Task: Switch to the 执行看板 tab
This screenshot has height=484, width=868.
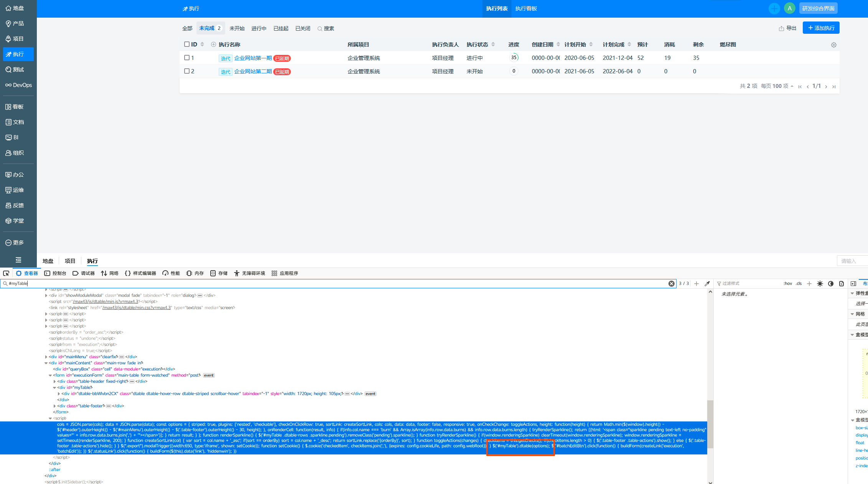Action: (x=526, y=8)
